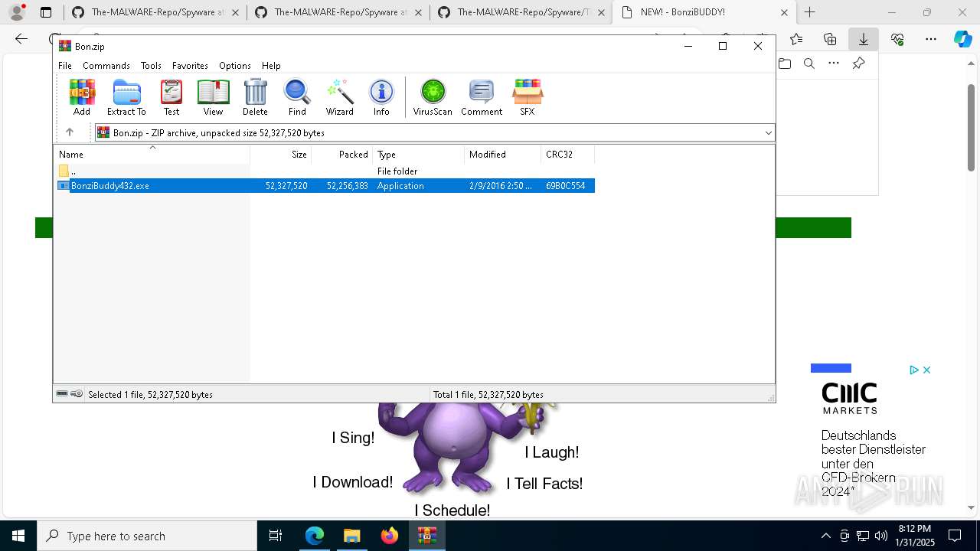Screen dimensions: 980x551
Task: Sort by Size column header
Action: pos(280,155)
